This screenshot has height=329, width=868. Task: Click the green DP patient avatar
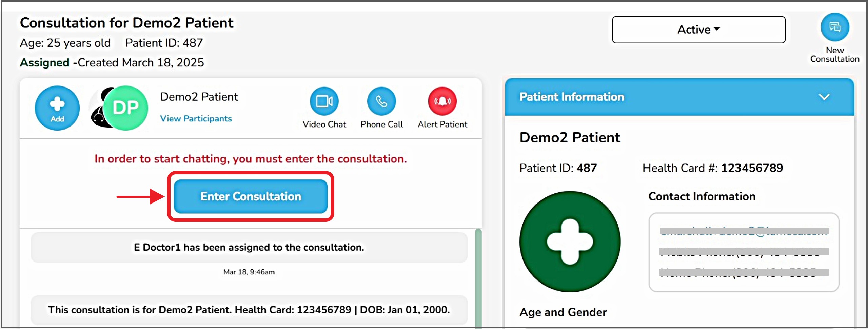click(x=125, y=108)
